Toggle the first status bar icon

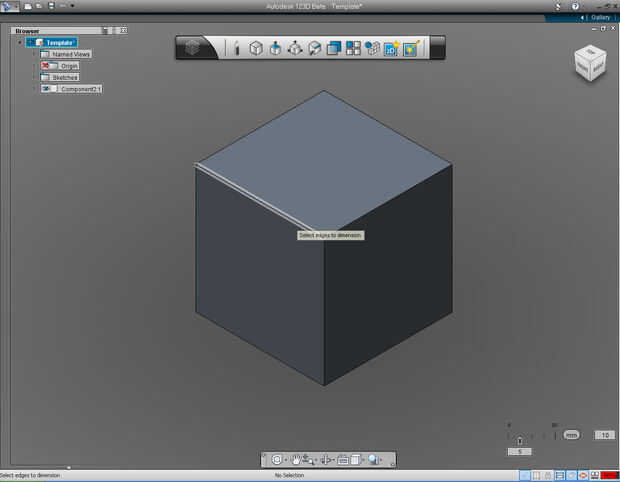point(524,475)
